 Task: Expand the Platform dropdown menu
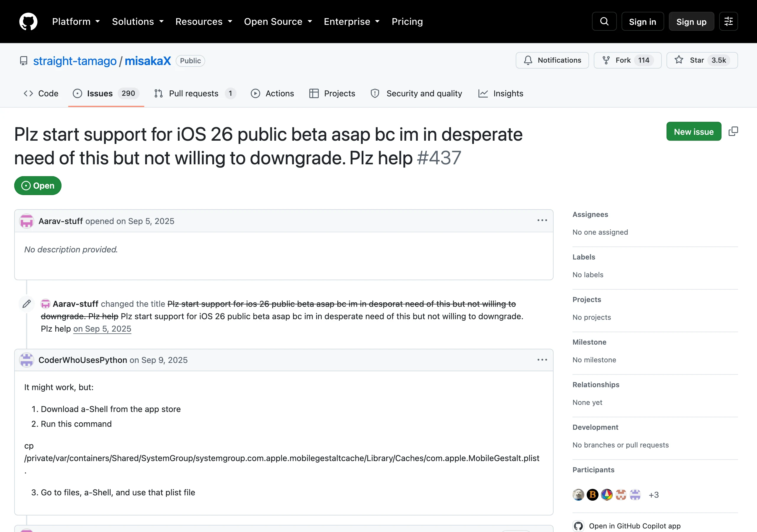76,22
